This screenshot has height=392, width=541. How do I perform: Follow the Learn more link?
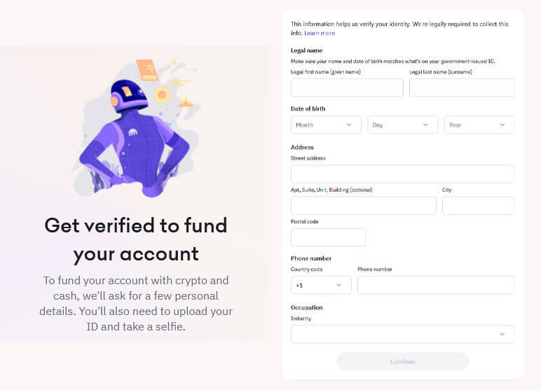coord(320,33)
